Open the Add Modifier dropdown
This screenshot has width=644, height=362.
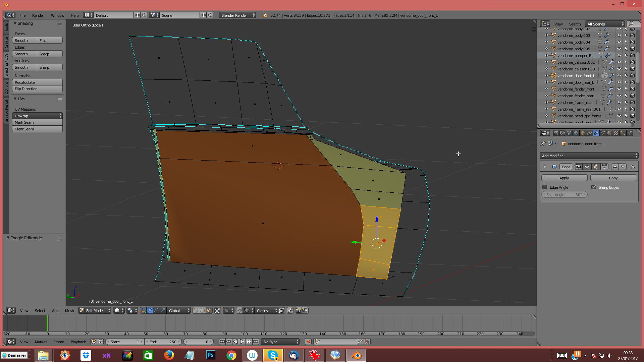[589, 156]
